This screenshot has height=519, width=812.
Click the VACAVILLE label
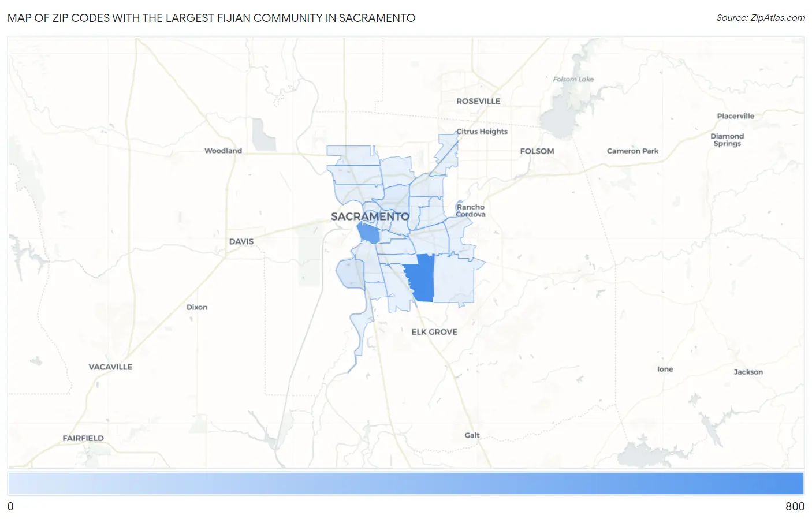tap(110, 367)
